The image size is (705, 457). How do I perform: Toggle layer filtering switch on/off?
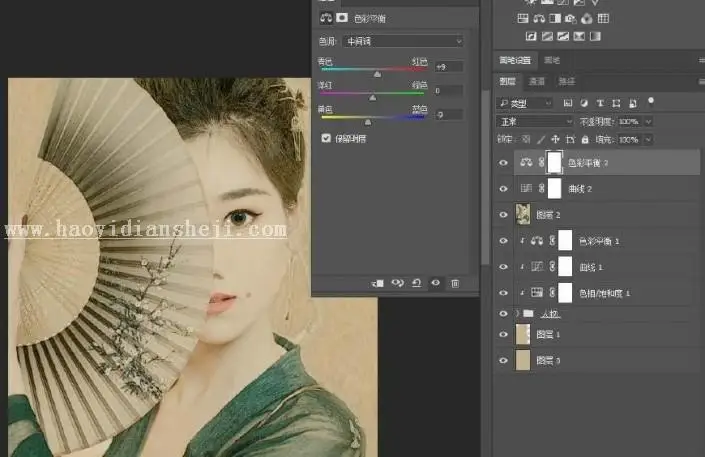click(x=651, y=101)
